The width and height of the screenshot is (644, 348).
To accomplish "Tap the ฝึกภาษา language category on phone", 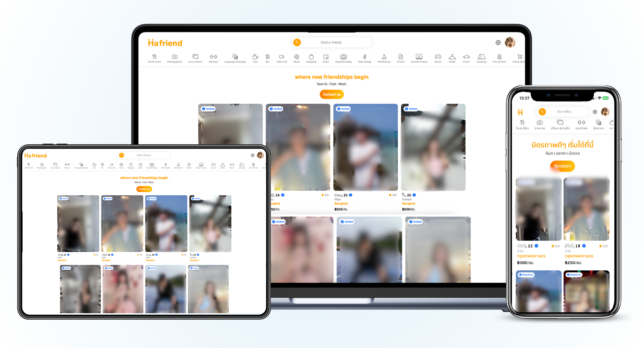I will coord(599,125).
